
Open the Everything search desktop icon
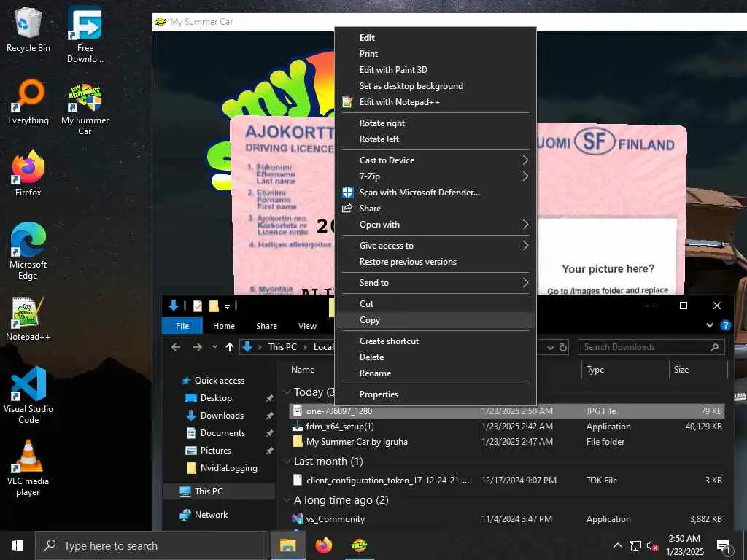click(x=28, y=102)
